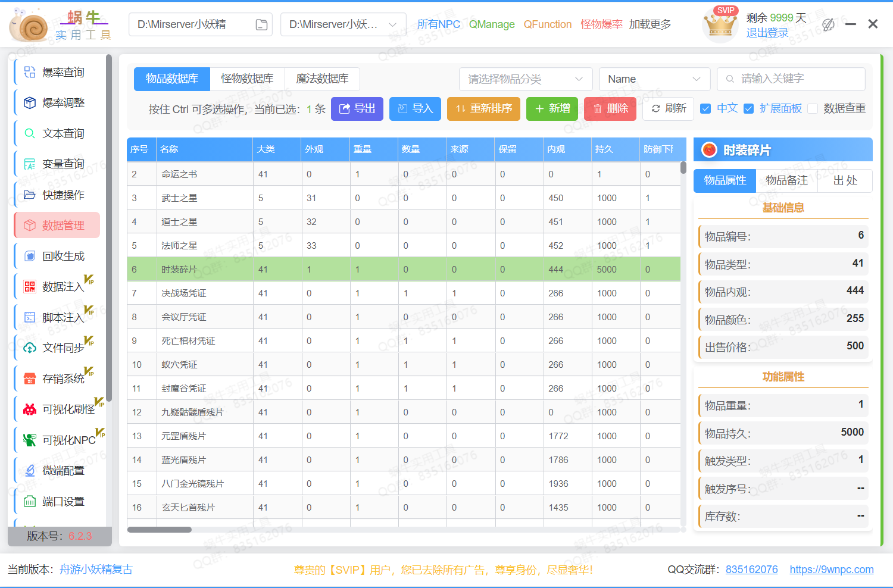Click the 爆率查询 sidebar icon

30,73
